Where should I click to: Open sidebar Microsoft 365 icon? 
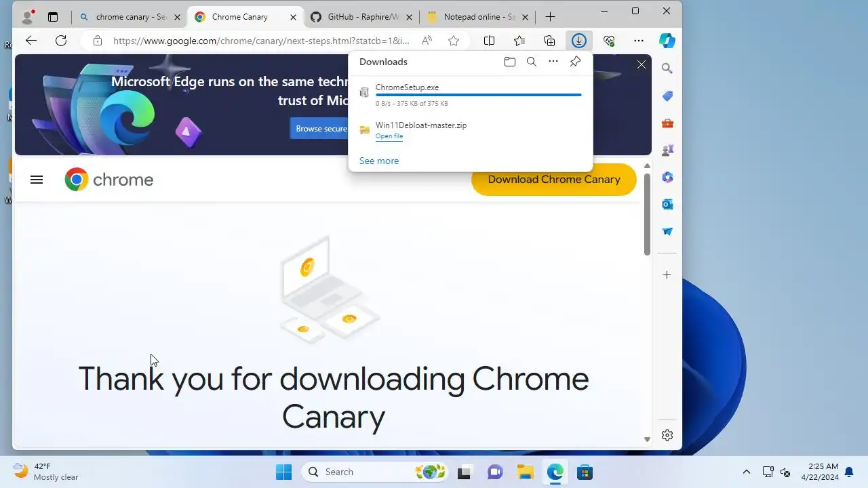click(667, 177)
